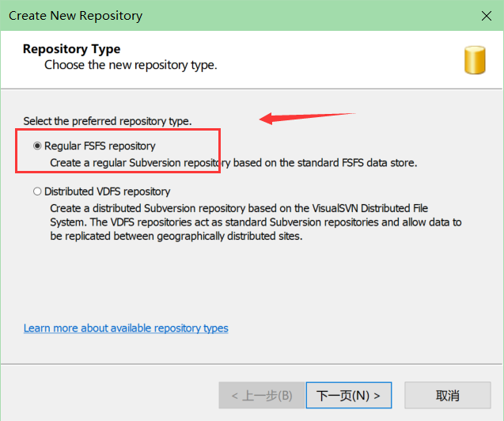Click the VDFS description paragraph text
The width and height of the screenshot is (504, 421).
tap(256, 222)
